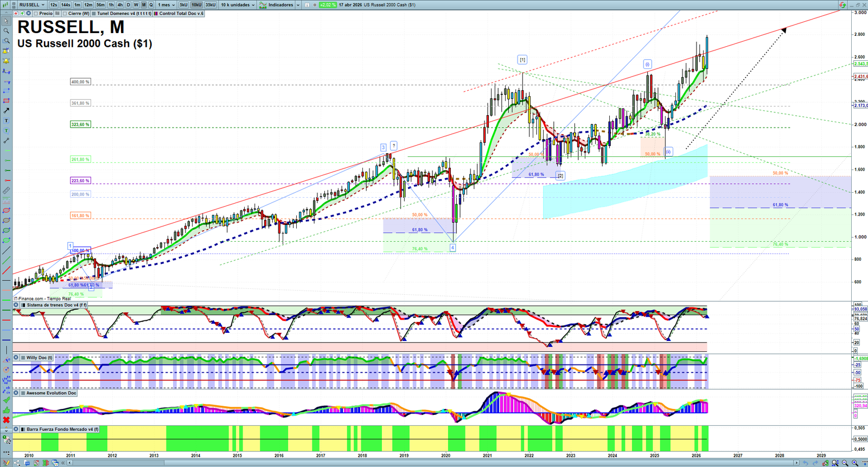Select the magnifier zoom tool
The width and height of the screenshot is (868, 467).
pos(6,31)
